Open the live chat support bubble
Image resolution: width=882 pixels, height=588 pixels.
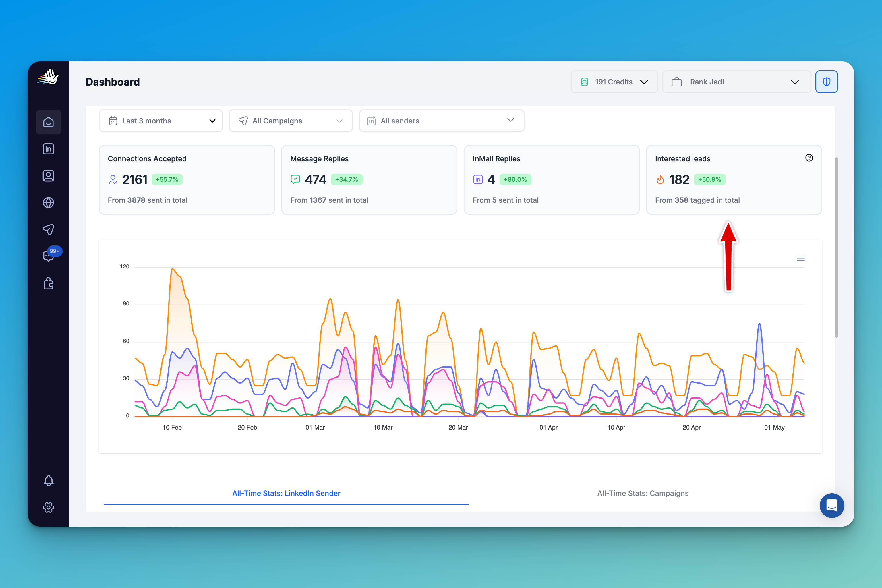(x=832, y=506)
